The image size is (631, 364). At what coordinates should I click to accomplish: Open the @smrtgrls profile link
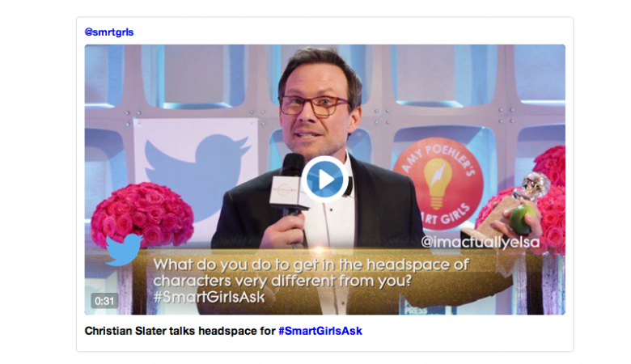109,32
